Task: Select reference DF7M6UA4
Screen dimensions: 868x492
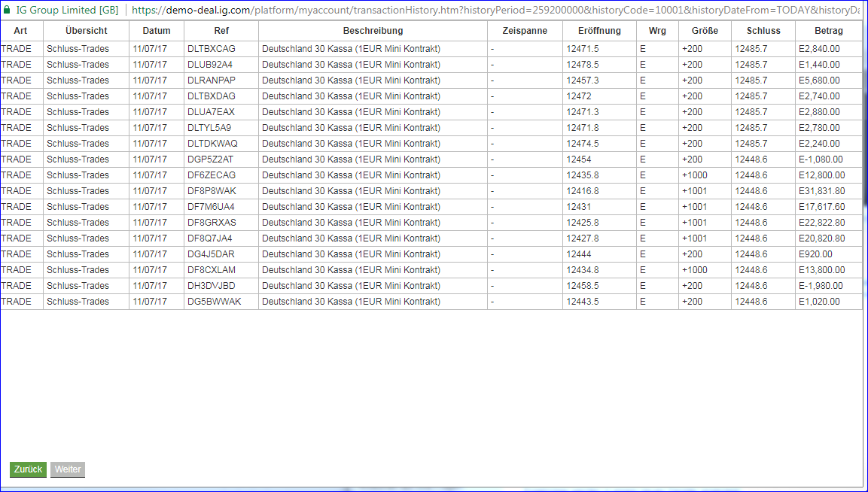Action: coord(211,206)
